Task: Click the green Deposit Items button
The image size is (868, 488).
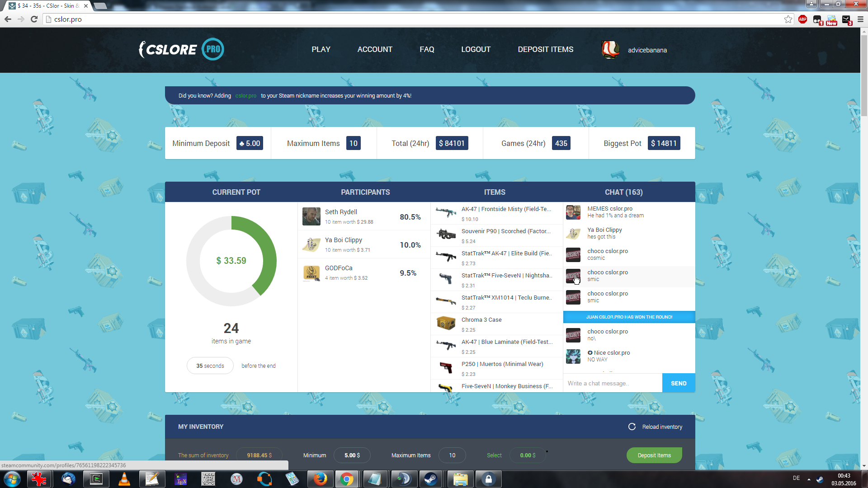Action: pyautogui.click(x=654, y=455)
